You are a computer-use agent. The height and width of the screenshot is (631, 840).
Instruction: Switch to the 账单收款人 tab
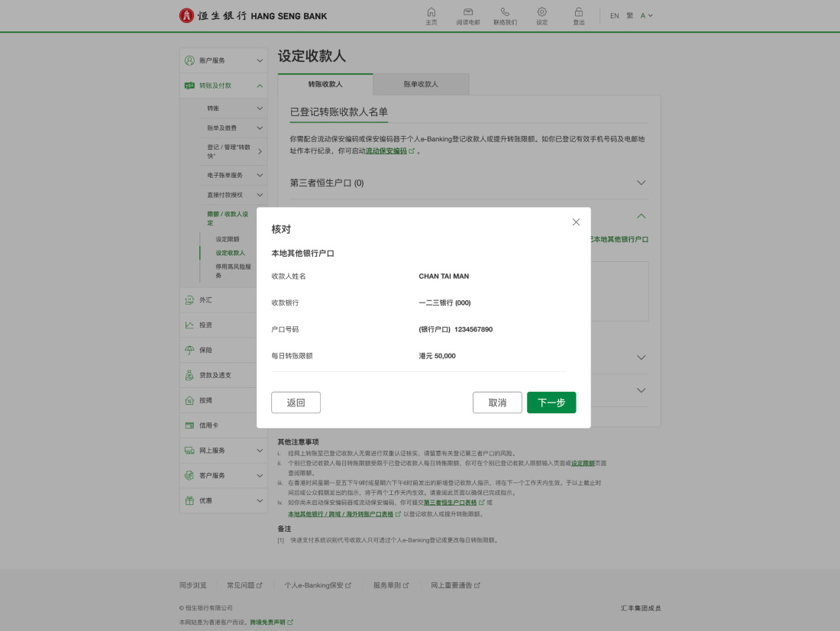pos(421,84)
